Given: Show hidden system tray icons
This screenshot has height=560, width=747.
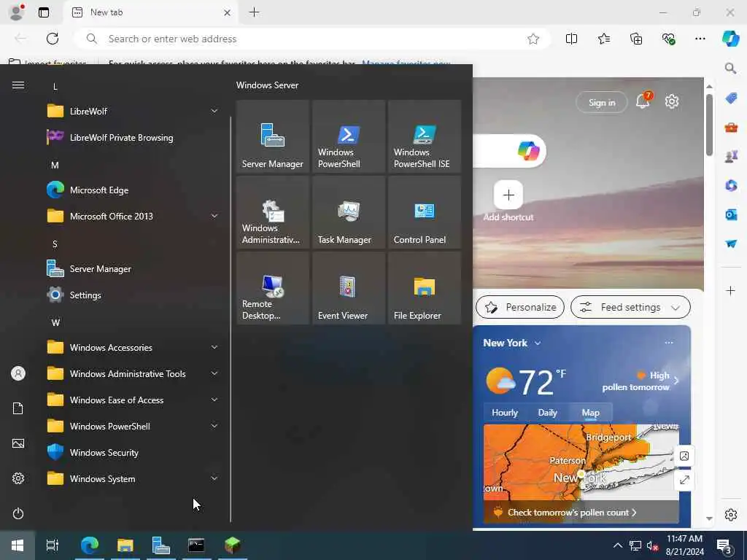Looking at the screenshot, I should point(617,545).
